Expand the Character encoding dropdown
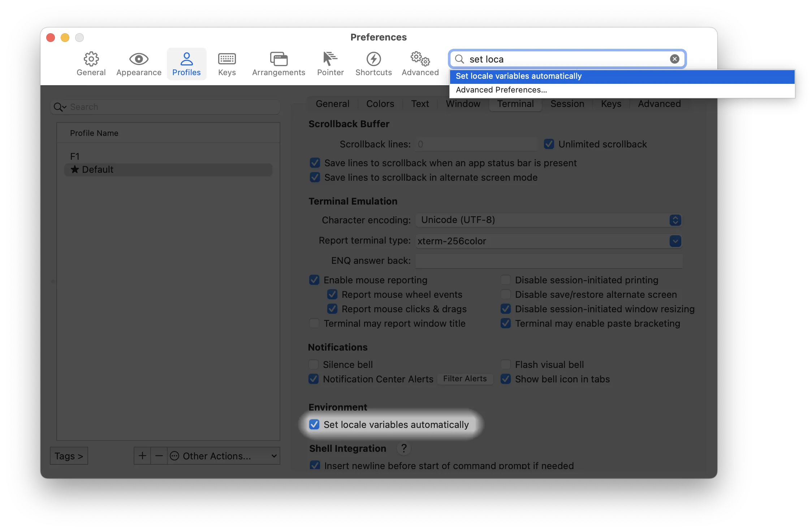 pyautogui.click(x=675, y=220)
